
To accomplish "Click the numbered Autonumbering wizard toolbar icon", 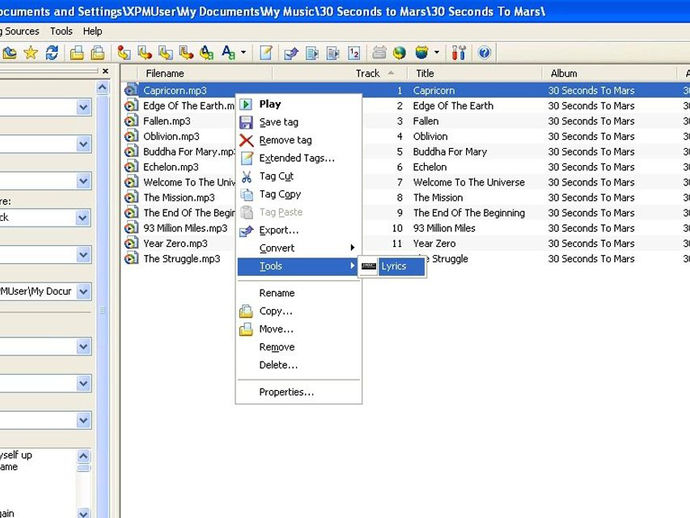I will click(x=354, y=53).
